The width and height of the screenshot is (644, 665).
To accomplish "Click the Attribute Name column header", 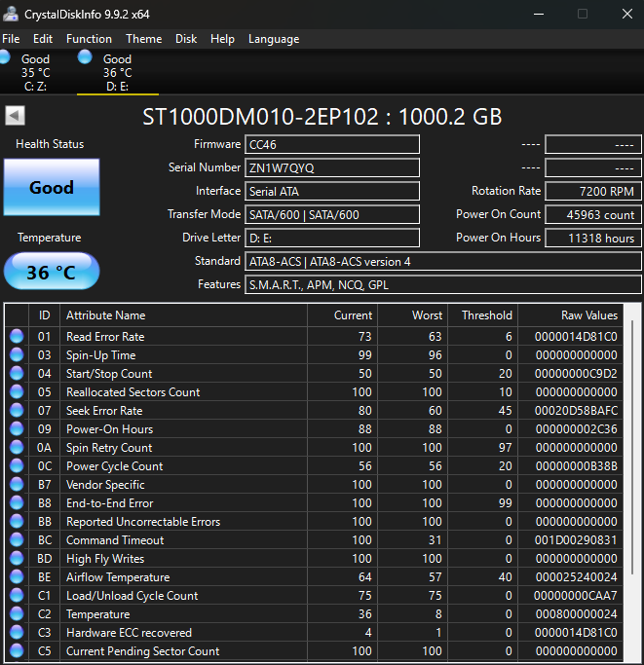I will tap(183, 315).
